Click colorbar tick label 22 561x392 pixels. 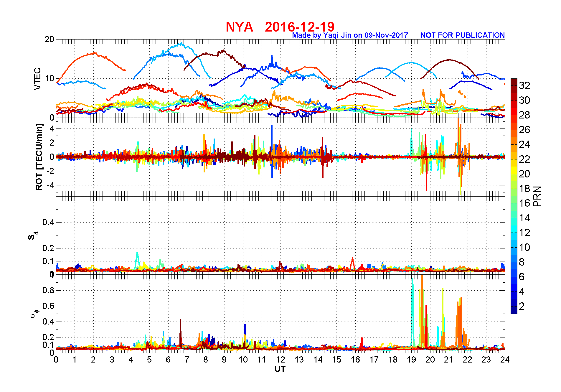524,159
